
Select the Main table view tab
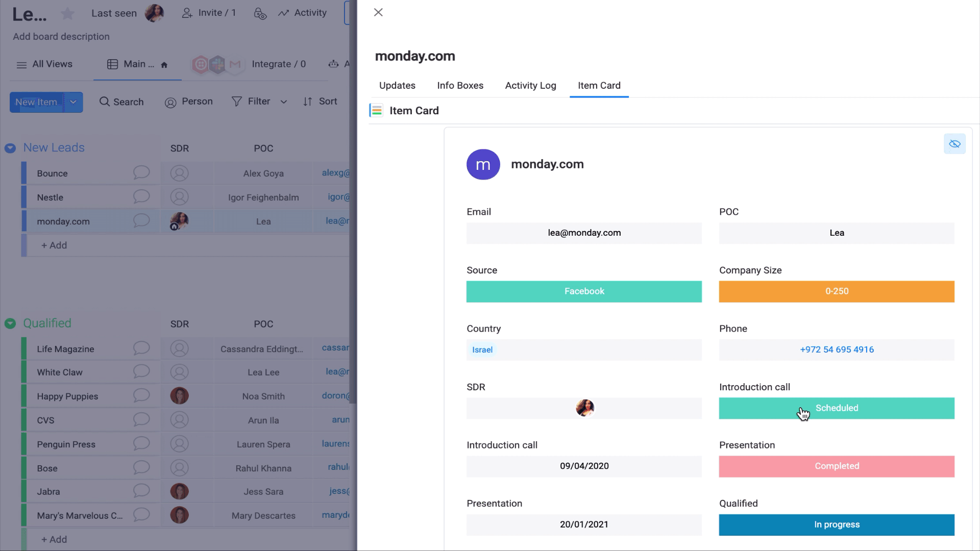tap(137, 64)
